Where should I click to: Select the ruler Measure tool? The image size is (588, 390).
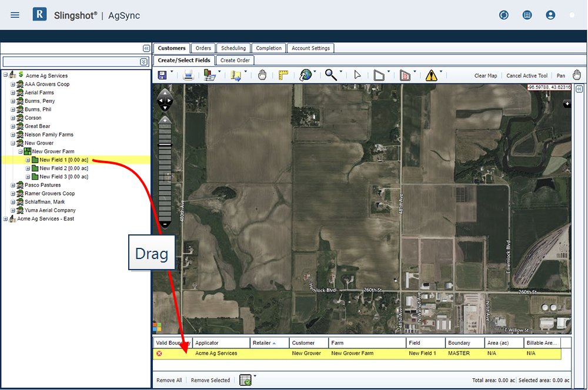[x=283, y=75]
